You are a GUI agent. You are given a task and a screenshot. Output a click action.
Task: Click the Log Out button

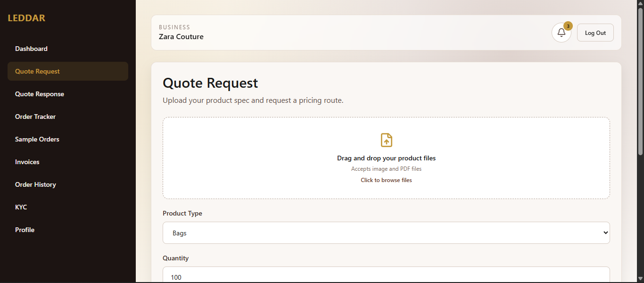[x=595, y=33]
